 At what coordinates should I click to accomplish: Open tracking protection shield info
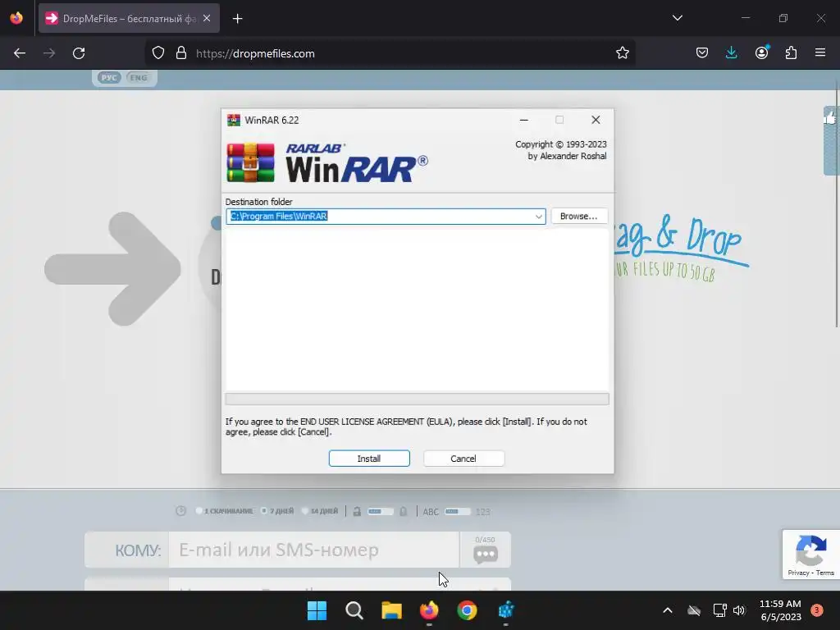(158, 53)
